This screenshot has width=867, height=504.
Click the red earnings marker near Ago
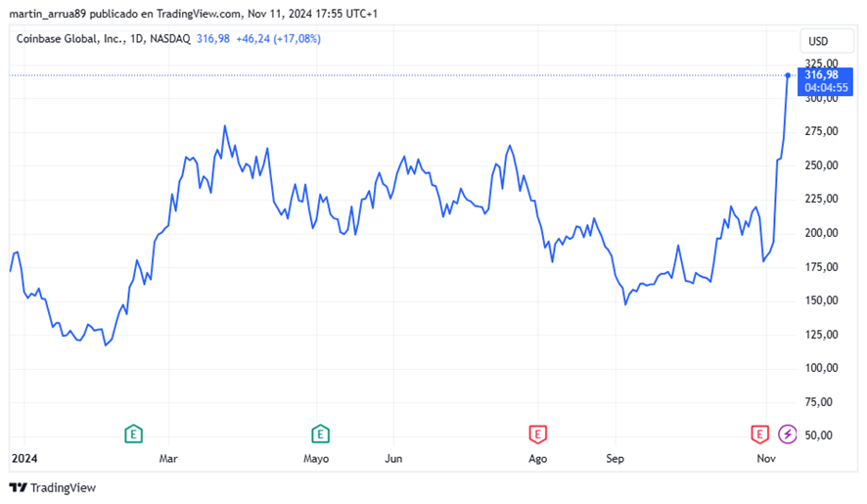pos(537,435)
